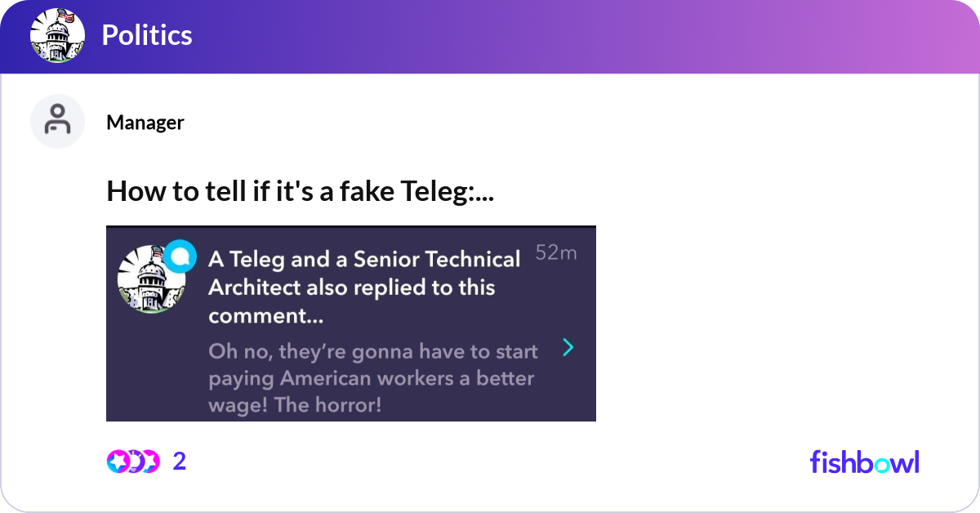
Task: Click the Capitol avatar inside the notification preview
Action: [x=152, y=276]
